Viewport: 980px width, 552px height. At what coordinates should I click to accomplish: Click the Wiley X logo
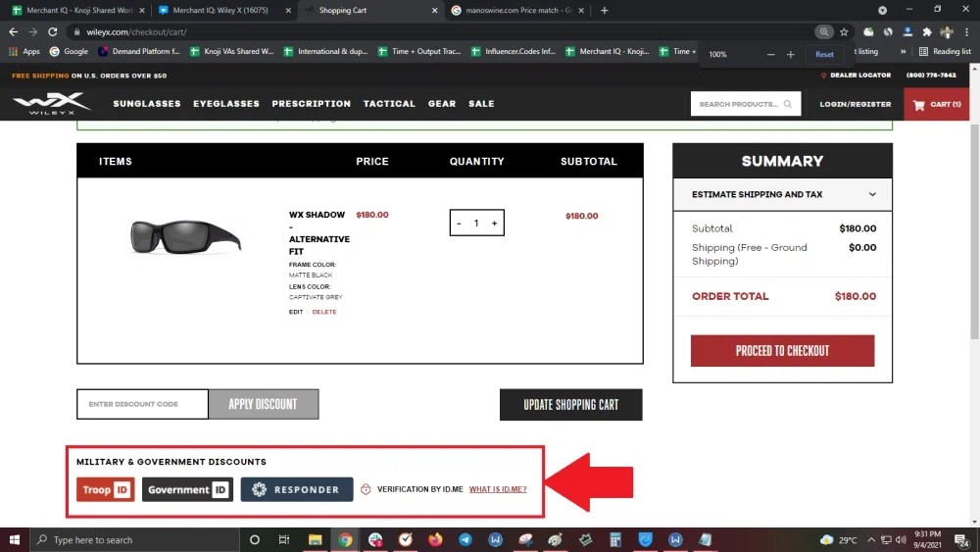point(51,103)
